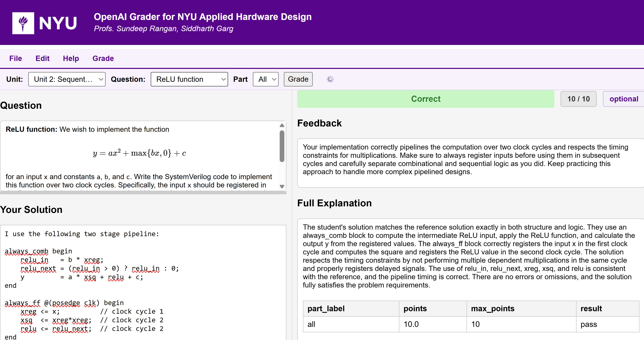
Task: Open the settings gear on the toolbar
Action: 330,79
